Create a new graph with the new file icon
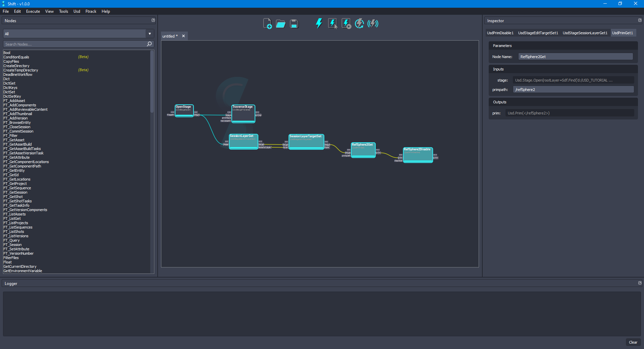Image resolution: width=644 pixels, height=349 pixels. tap(267, 23)
